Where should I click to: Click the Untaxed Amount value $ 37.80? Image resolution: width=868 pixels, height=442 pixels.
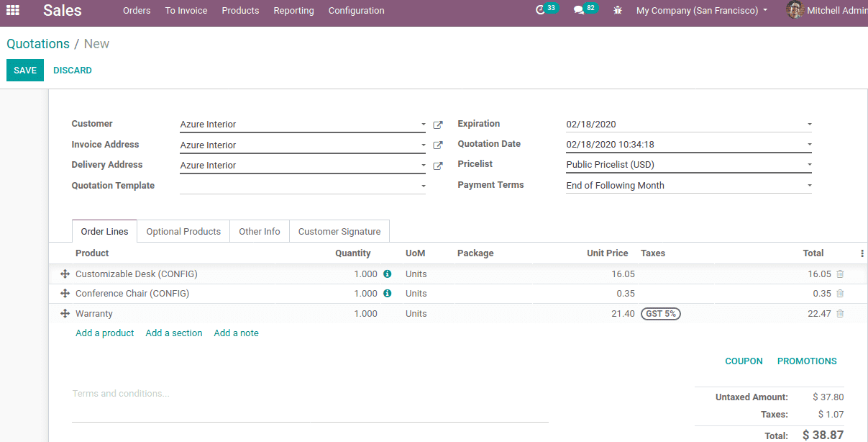click(828, 397)
